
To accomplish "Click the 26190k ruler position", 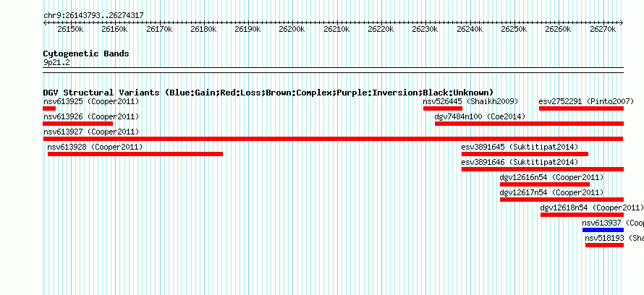I will (247, 29).
